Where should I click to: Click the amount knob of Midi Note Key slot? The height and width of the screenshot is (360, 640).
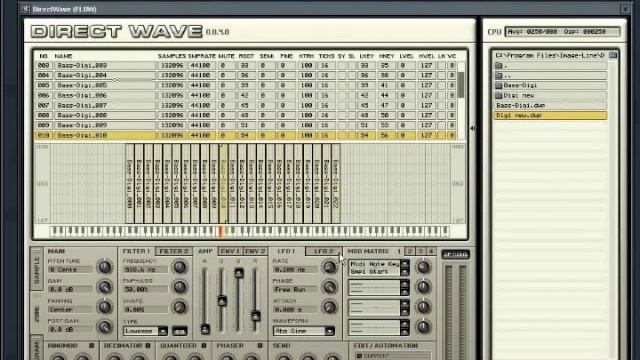[423, 267]
